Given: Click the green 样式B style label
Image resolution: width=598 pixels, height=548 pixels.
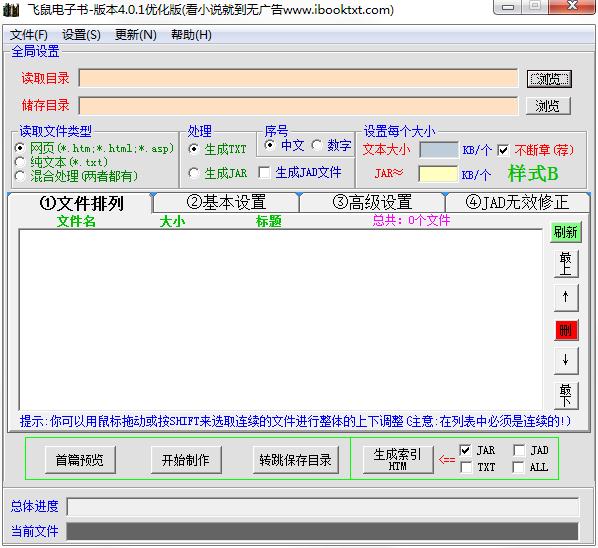Looking at the screenshot, I should (533, 174).
